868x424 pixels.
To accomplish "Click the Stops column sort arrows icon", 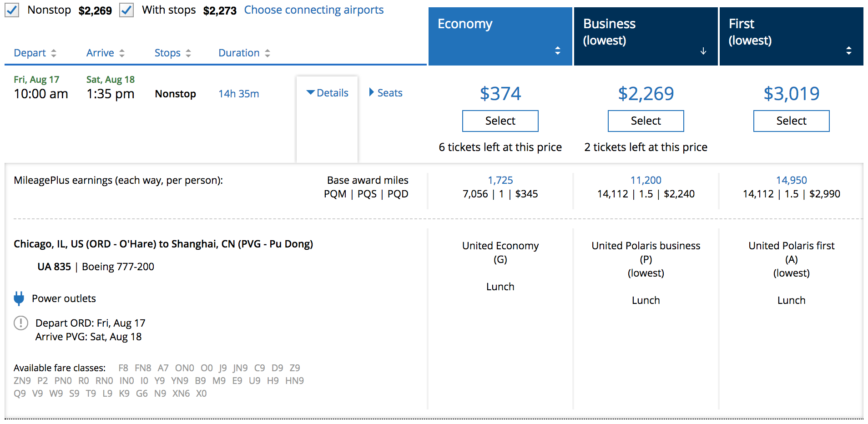I will pos(188,53).
